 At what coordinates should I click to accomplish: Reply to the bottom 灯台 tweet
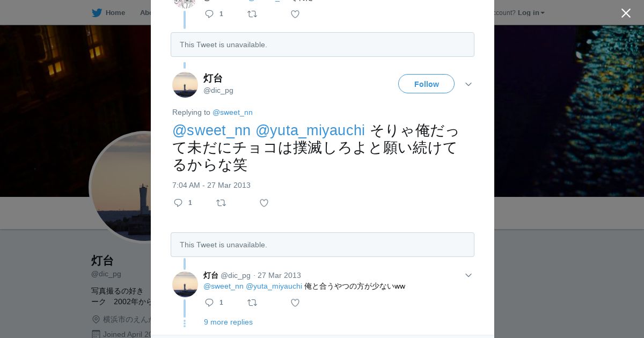click(209, 303)
